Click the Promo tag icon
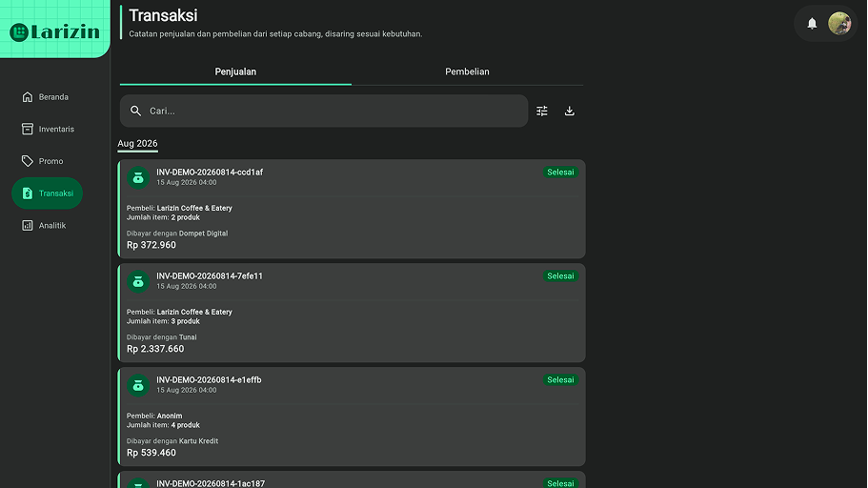Screen dimensions: 868x488 (27, 161)
